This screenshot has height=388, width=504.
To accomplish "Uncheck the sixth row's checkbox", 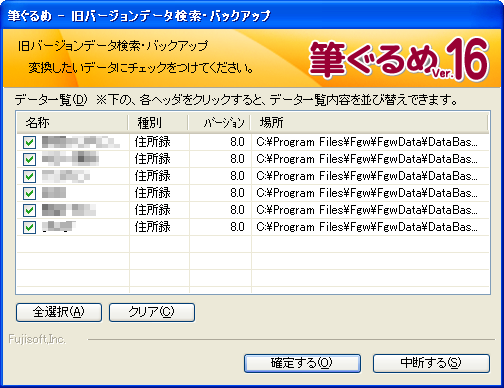I will [x=29, y=227].
